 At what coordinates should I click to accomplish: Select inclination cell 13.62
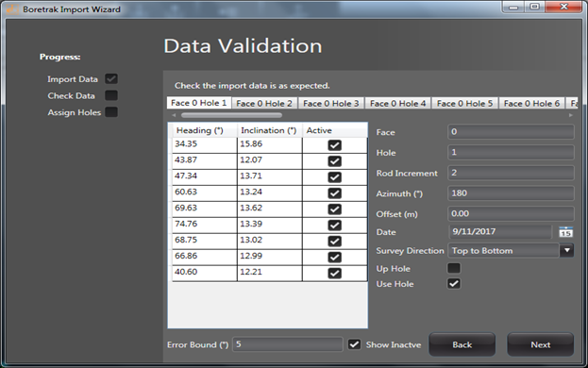(270, 209)
